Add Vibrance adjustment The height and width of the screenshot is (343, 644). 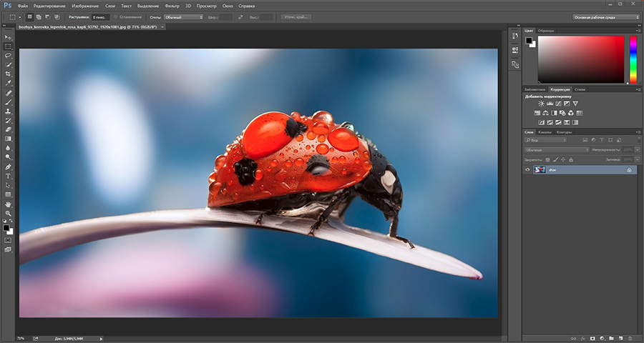(575, 104)
